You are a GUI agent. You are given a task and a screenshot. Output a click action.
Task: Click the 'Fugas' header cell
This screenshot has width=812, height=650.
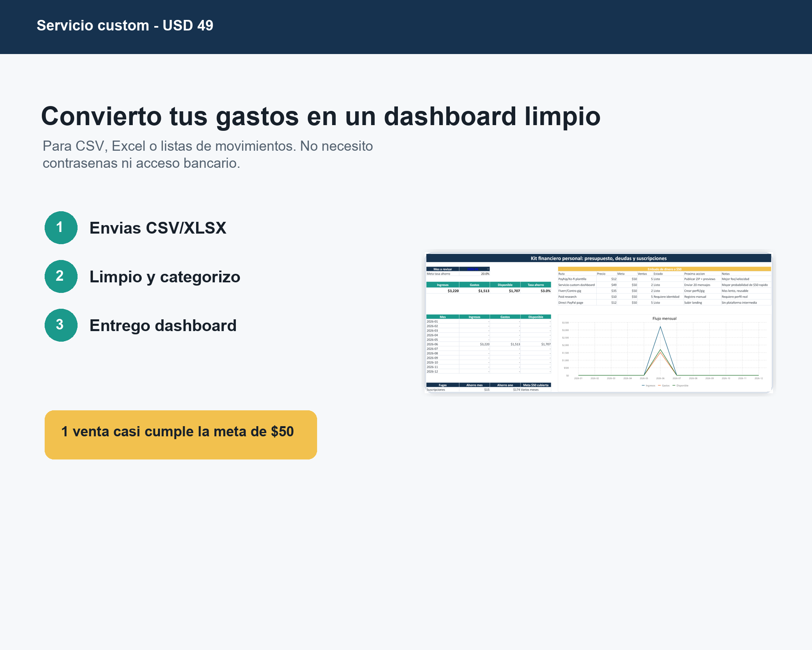click(443, 385)
